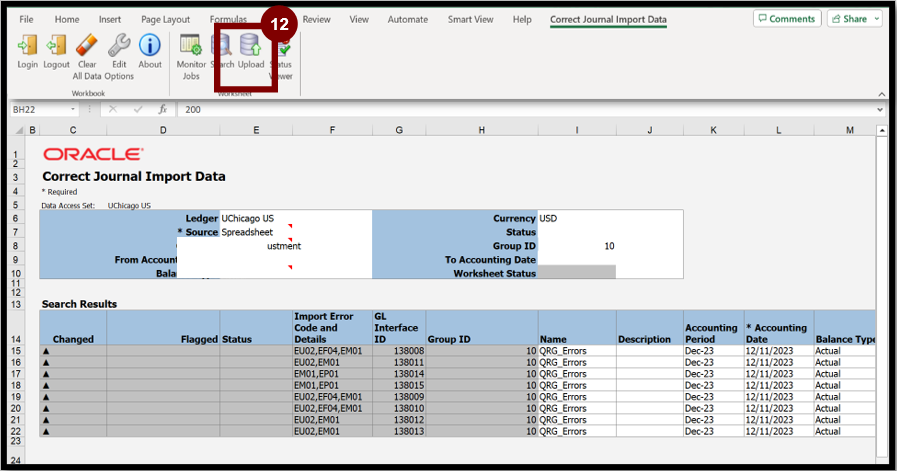Open the File menu
The width and height of the screenshot is (897, 471).
(26, 19)
